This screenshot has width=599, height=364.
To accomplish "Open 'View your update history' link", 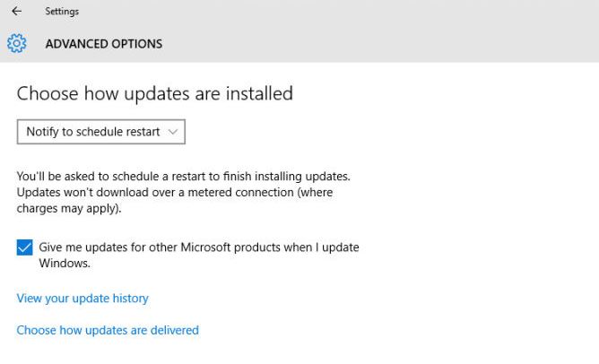I will click(82, 299).
